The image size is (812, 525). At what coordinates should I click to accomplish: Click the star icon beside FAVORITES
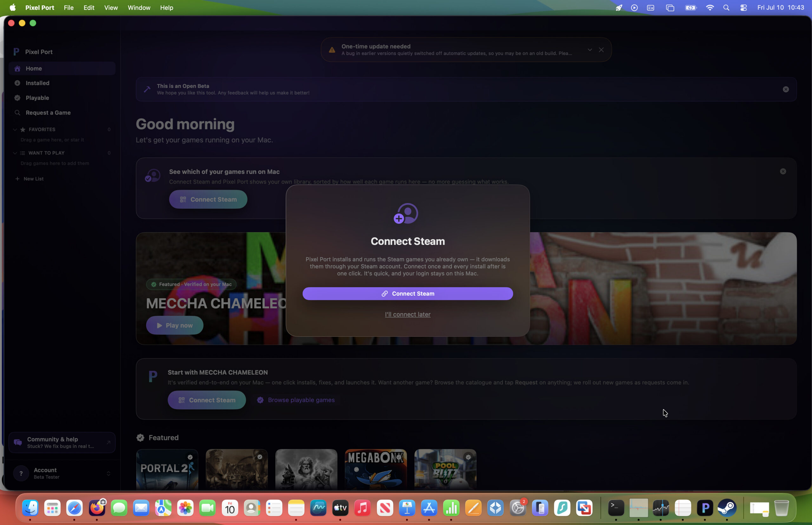[23, 129]
